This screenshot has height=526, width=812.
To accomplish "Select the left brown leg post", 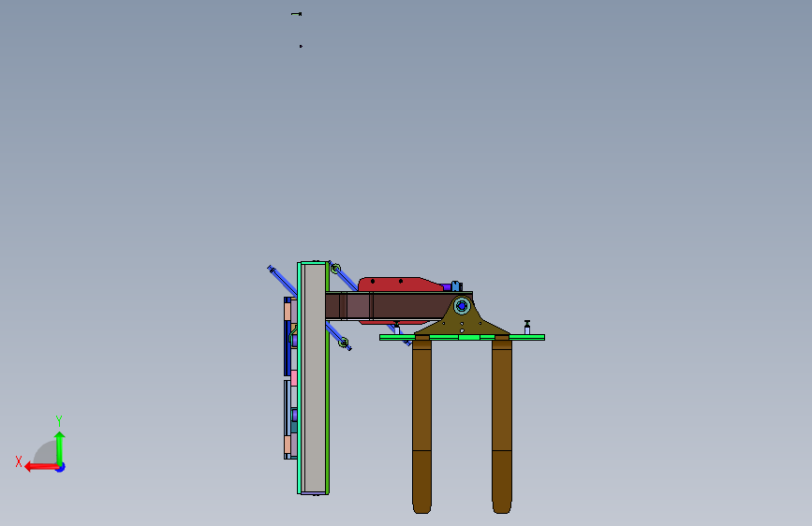I will 422,425.
